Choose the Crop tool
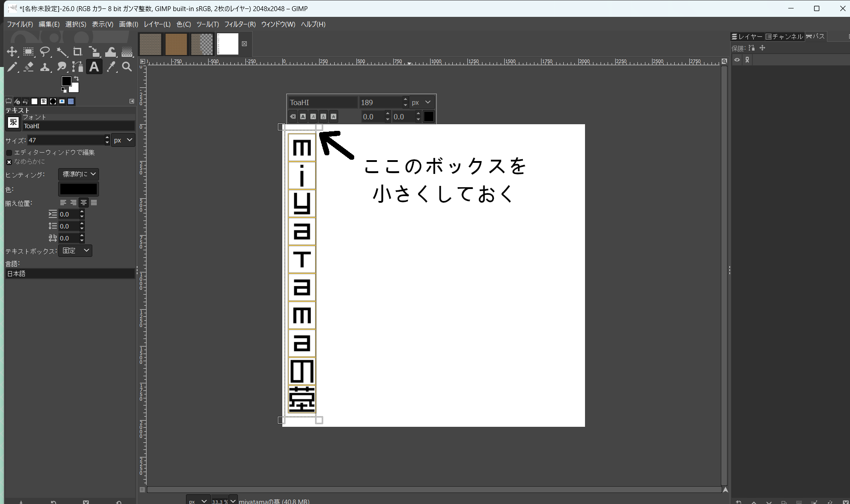 [78, 52]
